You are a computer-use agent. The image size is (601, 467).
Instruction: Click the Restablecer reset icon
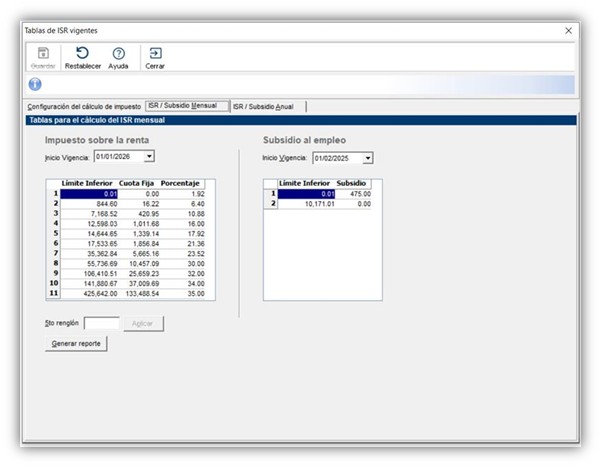pos(82,54)
